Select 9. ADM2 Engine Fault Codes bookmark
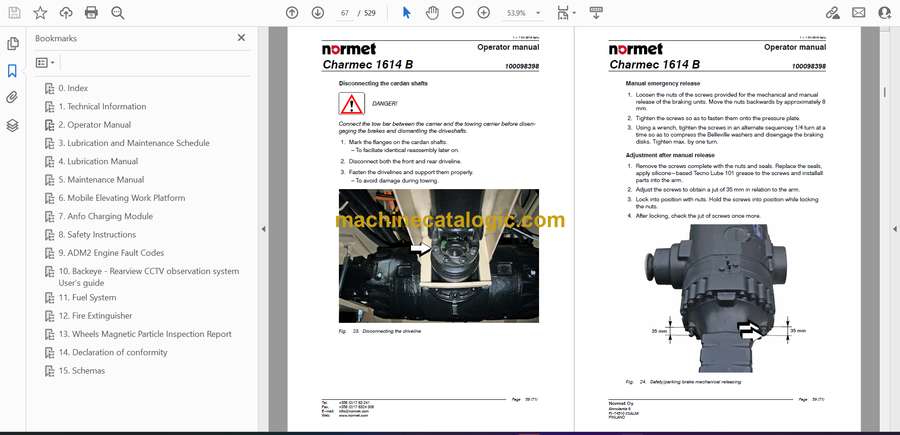 pos(111,253)
